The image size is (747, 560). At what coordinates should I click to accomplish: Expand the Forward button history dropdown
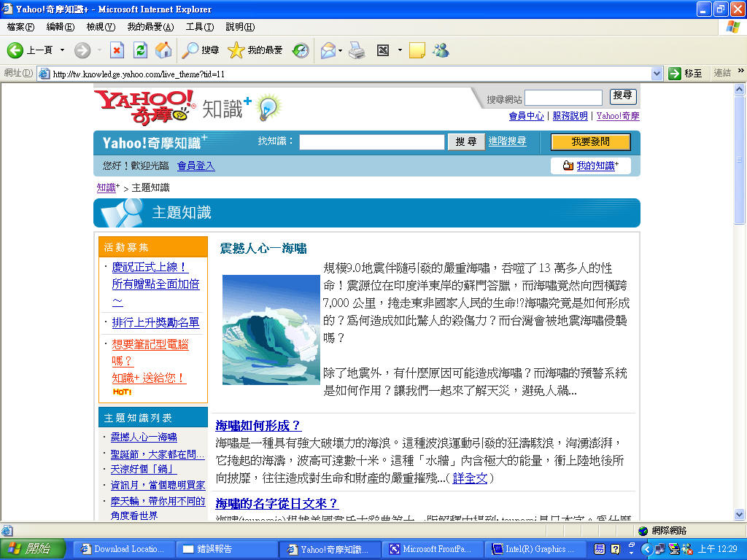[x=99, y=50]
